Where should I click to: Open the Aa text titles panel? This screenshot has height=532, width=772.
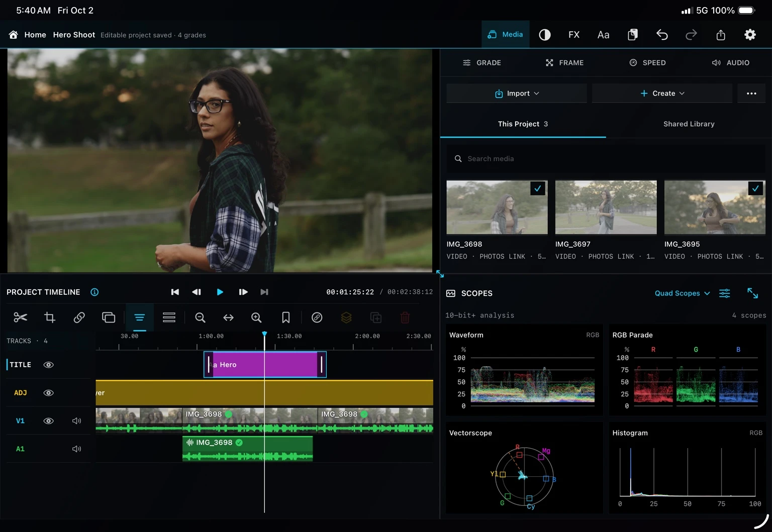click(603, 35)
